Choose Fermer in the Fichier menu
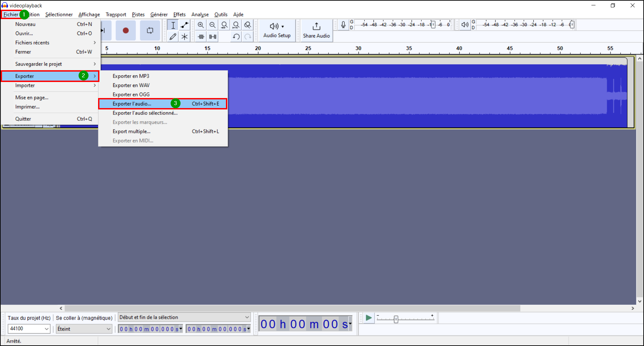 point(51,52)
